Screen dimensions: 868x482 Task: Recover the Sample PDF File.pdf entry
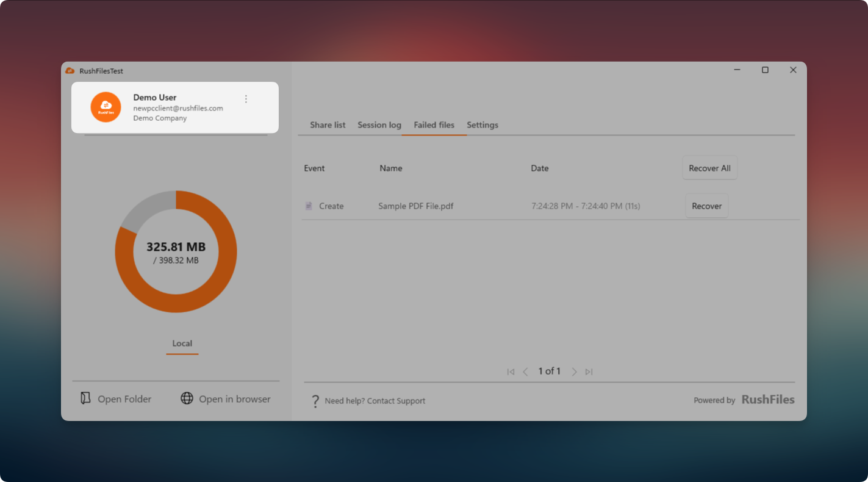[x=707, y=206]
